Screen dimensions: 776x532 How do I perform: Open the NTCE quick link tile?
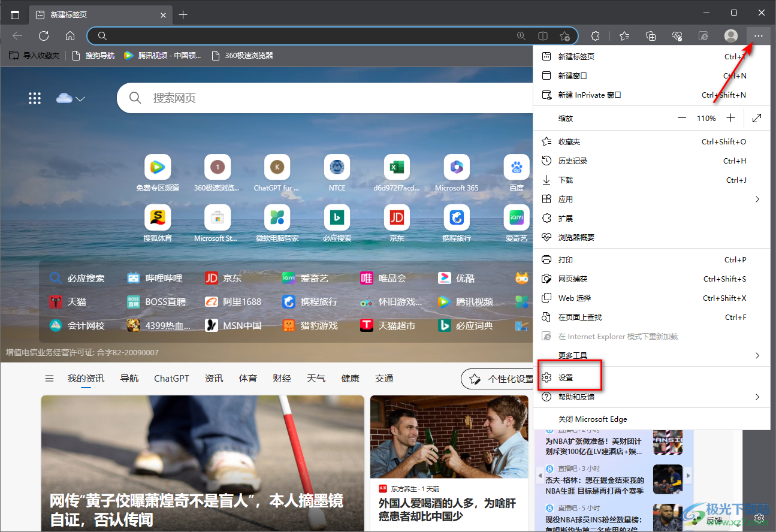(x=337, y=173)
